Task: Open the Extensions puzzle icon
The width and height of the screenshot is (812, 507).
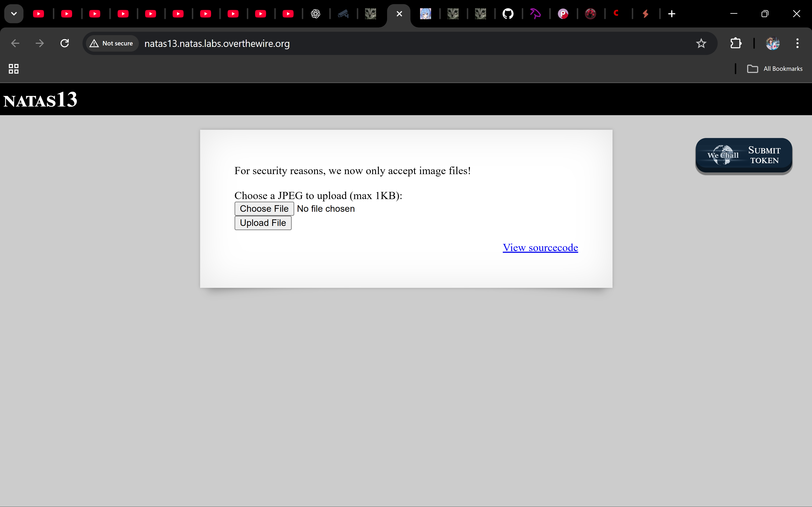Action: (735, 43)
